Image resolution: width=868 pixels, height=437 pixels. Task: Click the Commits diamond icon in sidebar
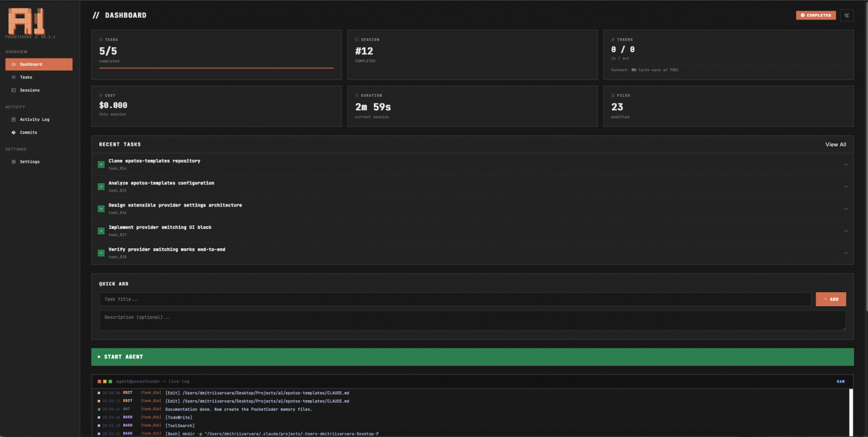click(13, 132)
